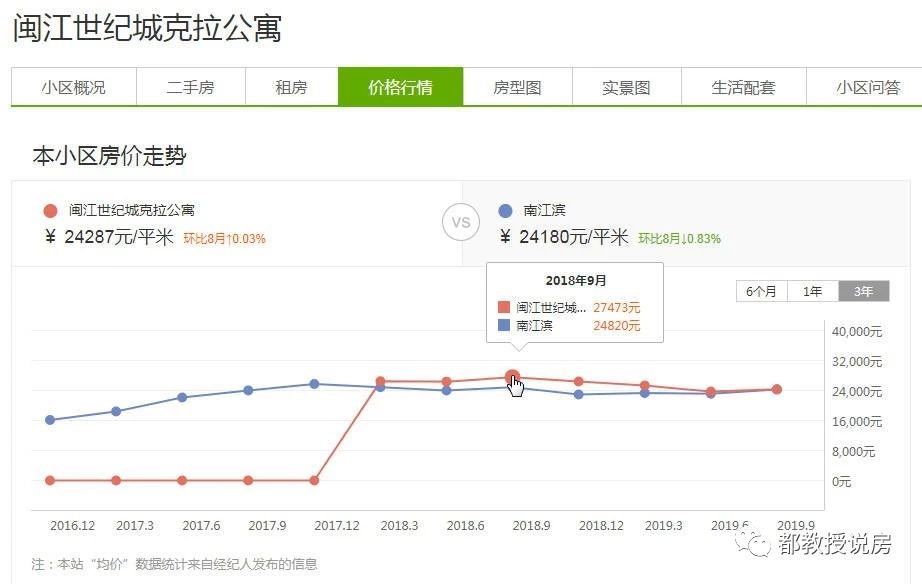Click the highlighted 2018.9 red data point
The height and width of the screenshot is (584, 922).
[x=512, y=375]
